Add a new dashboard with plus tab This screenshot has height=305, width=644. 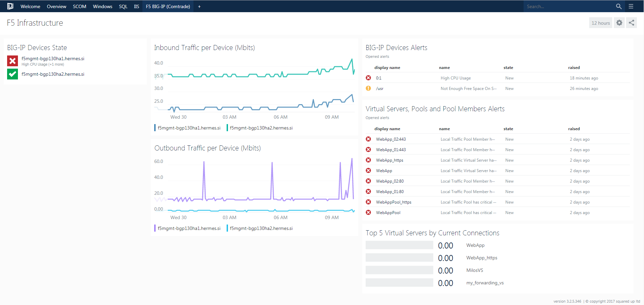pos(199,6)
